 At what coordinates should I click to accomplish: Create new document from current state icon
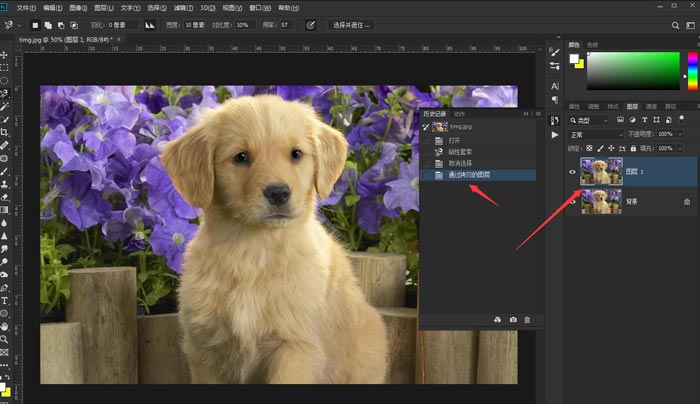point(497,320)
